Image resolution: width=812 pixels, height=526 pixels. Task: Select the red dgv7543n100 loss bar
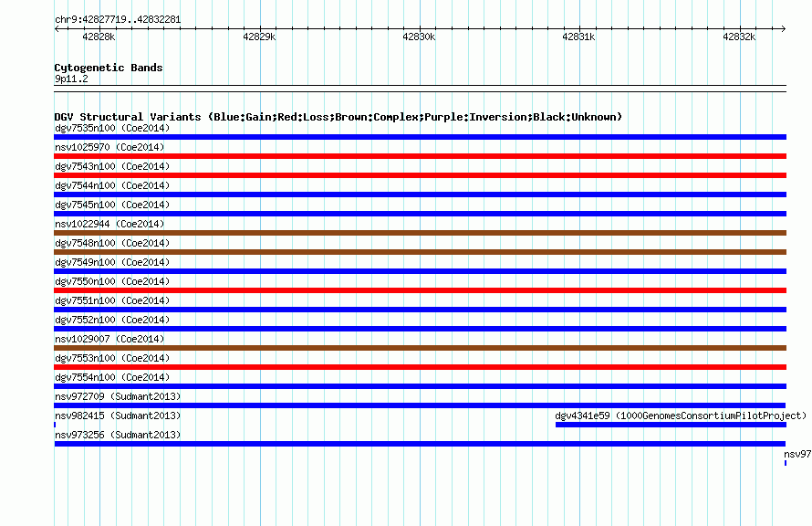pyautogui.click(x=420, y=175)
